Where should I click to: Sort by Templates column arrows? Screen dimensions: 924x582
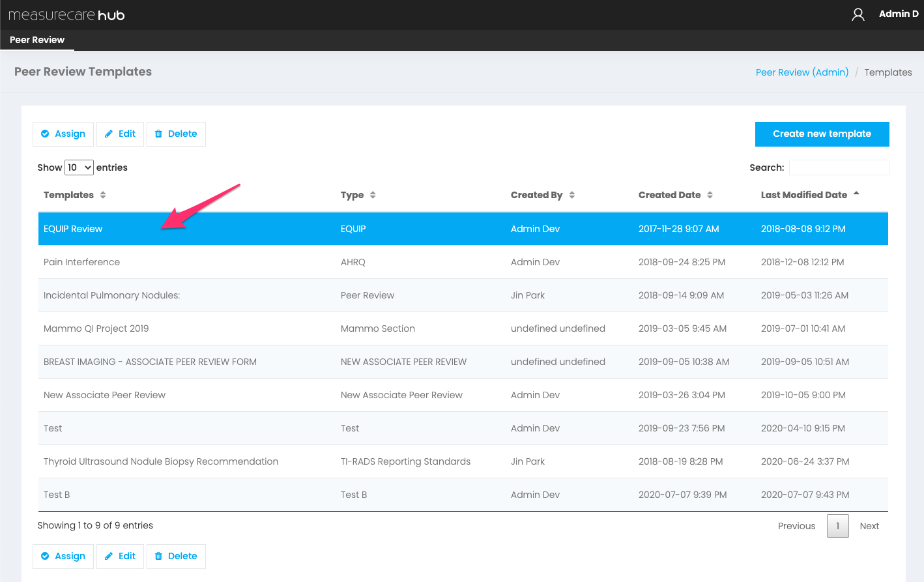click(103, 195)
